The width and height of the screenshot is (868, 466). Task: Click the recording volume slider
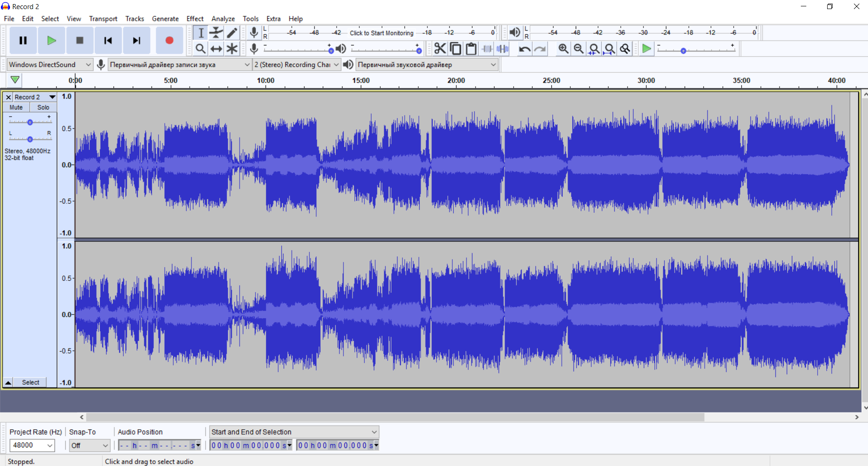tap(298, 49)
